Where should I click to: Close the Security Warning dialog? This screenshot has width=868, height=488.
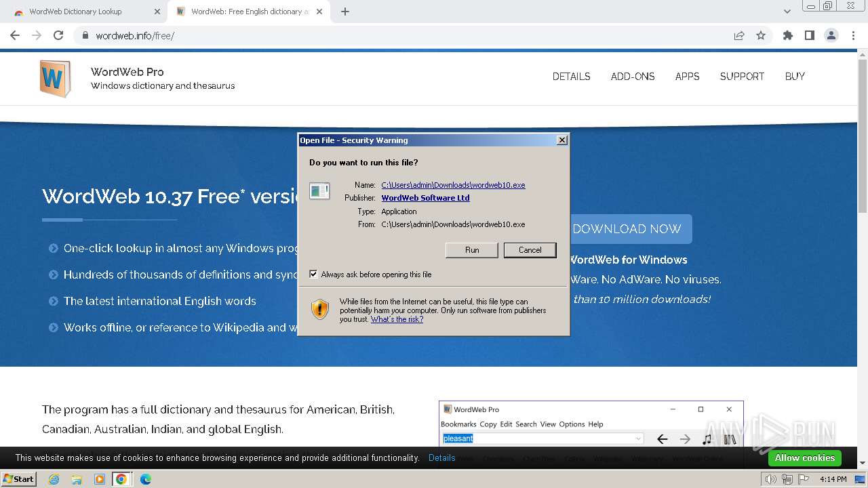tap(561, 140)
